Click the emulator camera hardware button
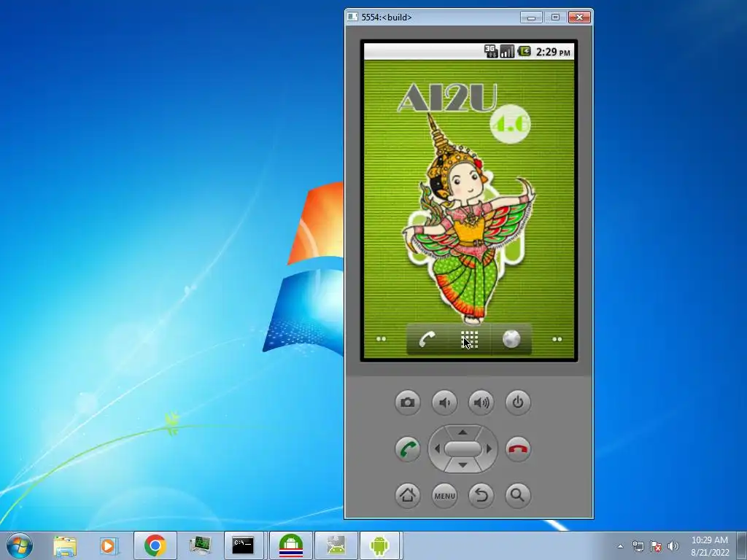Image resolution: width=747 pixels, height=560 pixels. coord(407,402)
